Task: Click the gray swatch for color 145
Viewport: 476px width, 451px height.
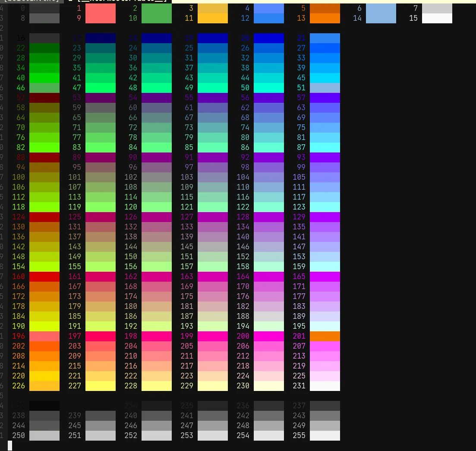Action: point(212,247)
